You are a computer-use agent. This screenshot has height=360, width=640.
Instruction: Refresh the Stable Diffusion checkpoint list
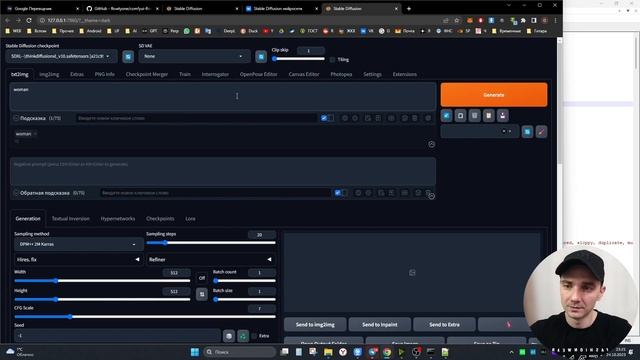[128, 56]
